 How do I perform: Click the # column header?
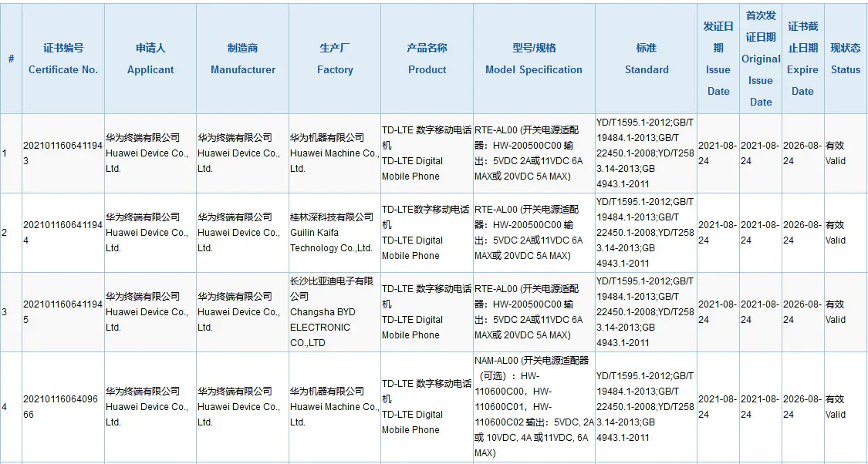[x=11, y=59]
